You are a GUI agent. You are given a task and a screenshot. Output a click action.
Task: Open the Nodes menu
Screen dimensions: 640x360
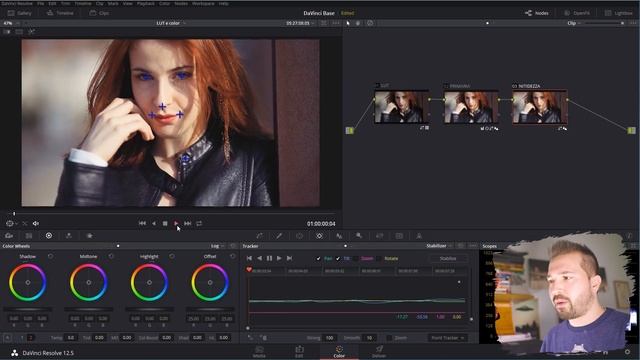click(181, 3)
